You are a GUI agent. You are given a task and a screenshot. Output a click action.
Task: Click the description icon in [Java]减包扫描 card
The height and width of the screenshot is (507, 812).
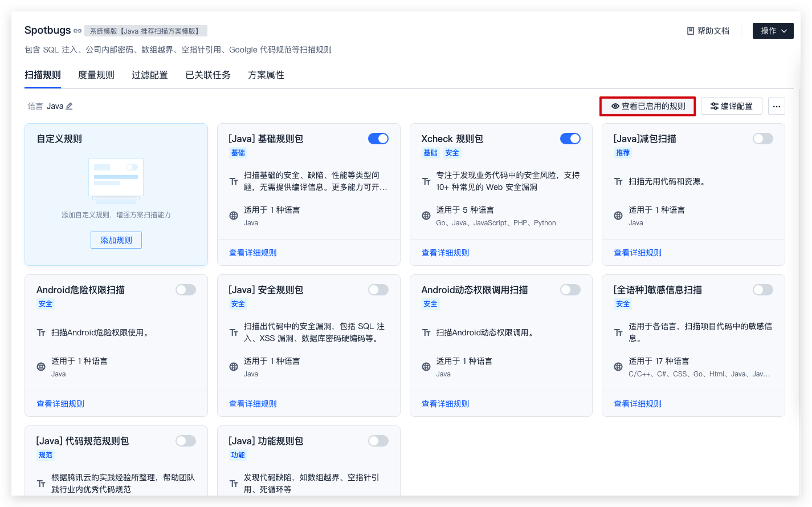coord(618,181)
